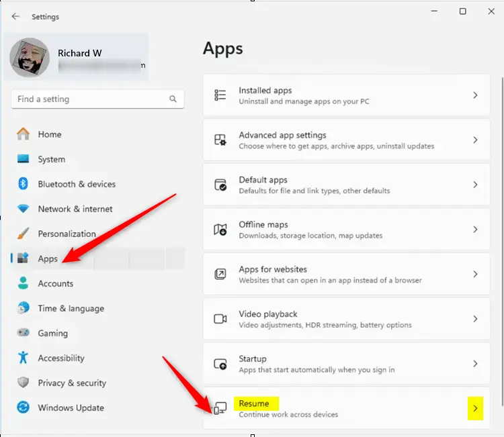504x437 pixels.
Task: Open Startup title text
Action: click(252, 359)
